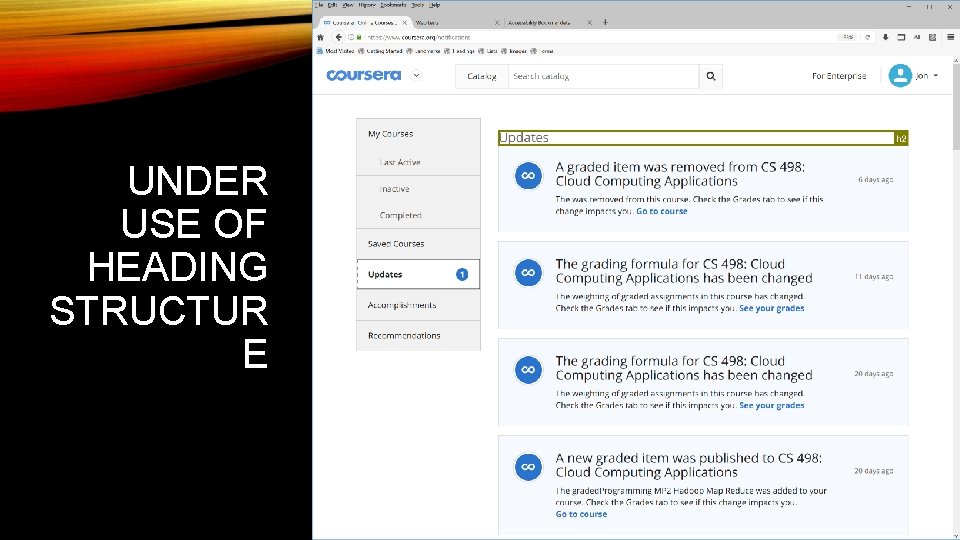Click the 'A graded item was removed' heading
960x540 pixels.
coord(680,174)
